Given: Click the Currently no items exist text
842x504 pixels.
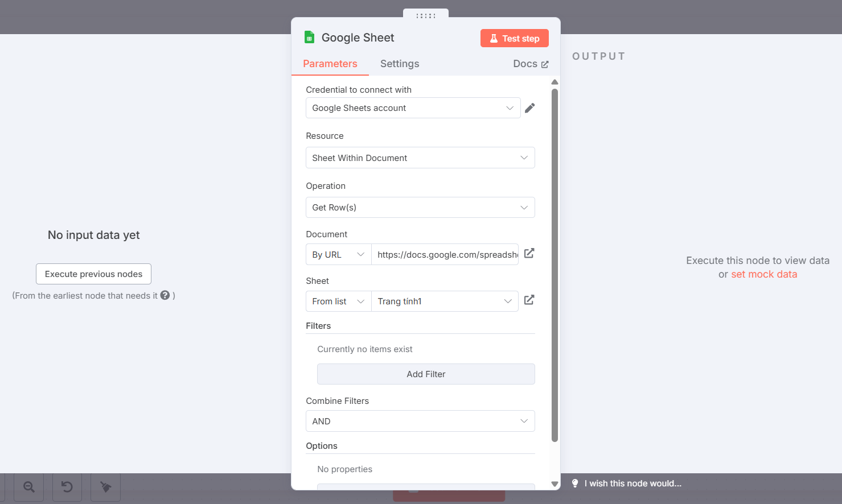Looking at the screenshot, I should (365, 349).
